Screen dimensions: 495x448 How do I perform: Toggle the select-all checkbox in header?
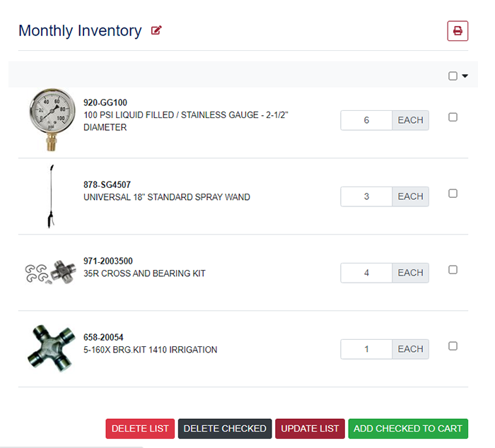click(x=453, y=76)
